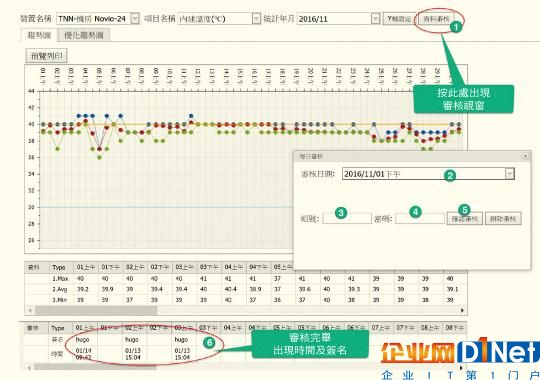Image resolution: width=540 pixels, height=380 pixels.
Task: Switch to the 趨勢圖 tab
Action: coord(39,35)
